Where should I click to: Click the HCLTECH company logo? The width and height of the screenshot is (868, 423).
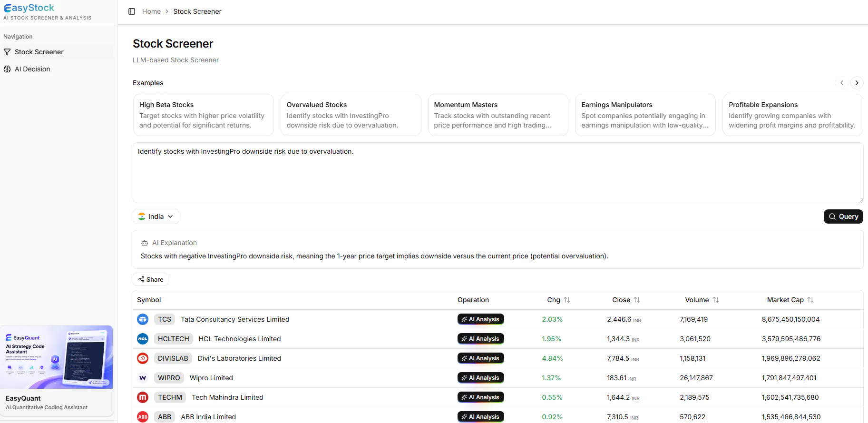coord(143,339)
